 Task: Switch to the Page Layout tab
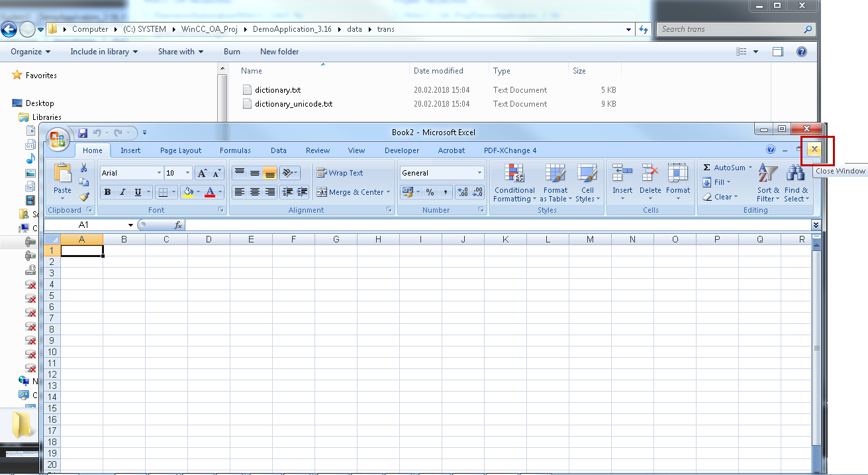pos(181,150)
